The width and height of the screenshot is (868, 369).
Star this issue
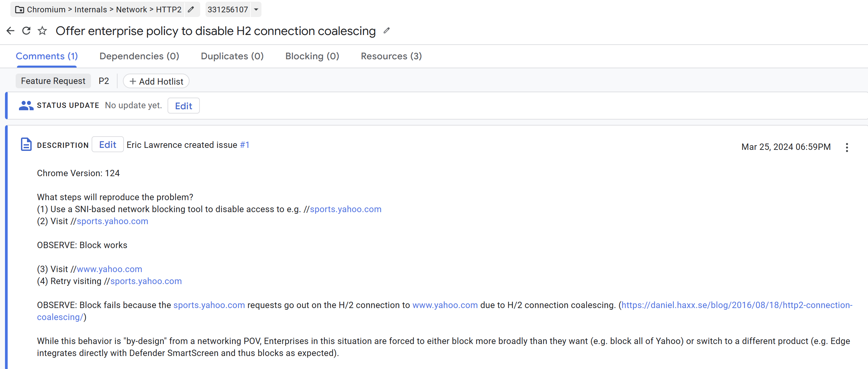click(x=42, y=31)
